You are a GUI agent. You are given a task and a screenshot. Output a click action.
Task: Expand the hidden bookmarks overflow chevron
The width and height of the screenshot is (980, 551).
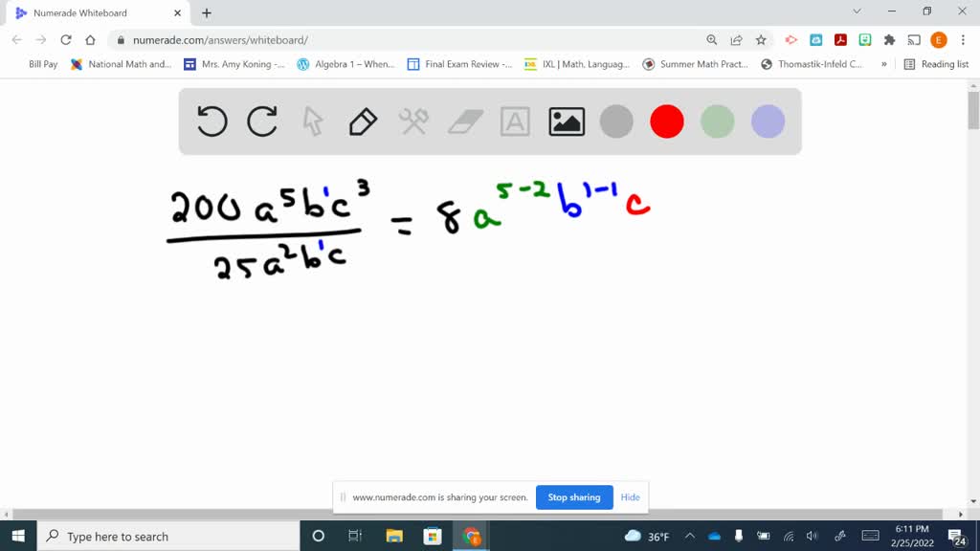click(x=883, y=64)
